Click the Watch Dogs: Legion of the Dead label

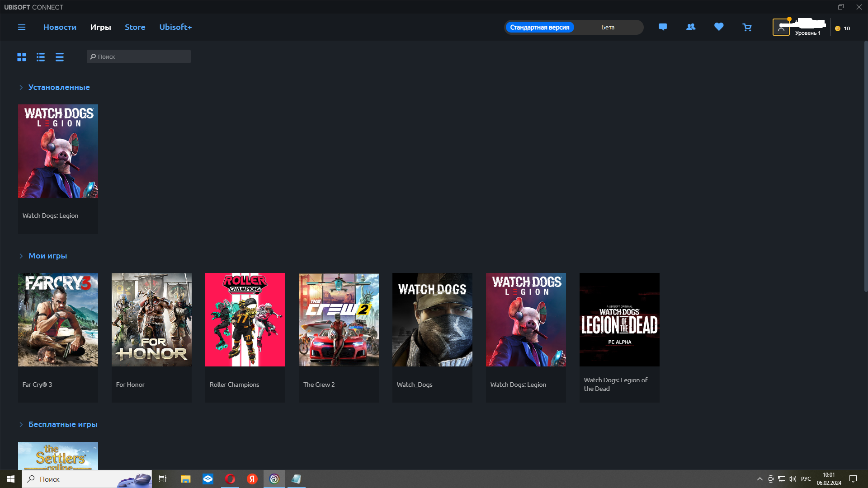point(615,384)
